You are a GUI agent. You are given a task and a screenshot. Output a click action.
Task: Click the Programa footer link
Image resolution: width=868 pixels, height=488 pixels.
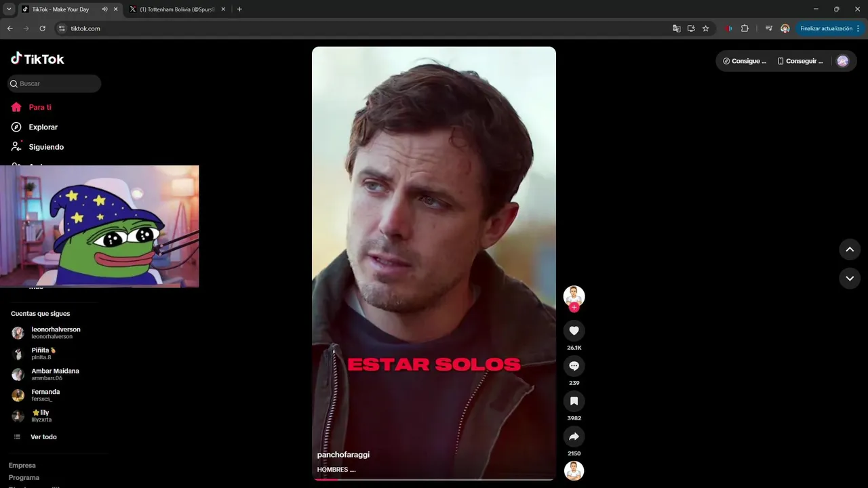click(24, 478)
